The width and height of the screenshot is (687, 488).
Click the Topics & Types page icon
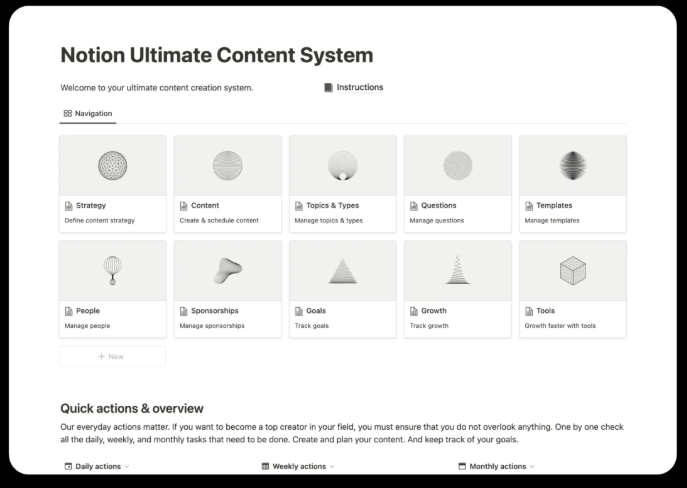click(299, 205)
